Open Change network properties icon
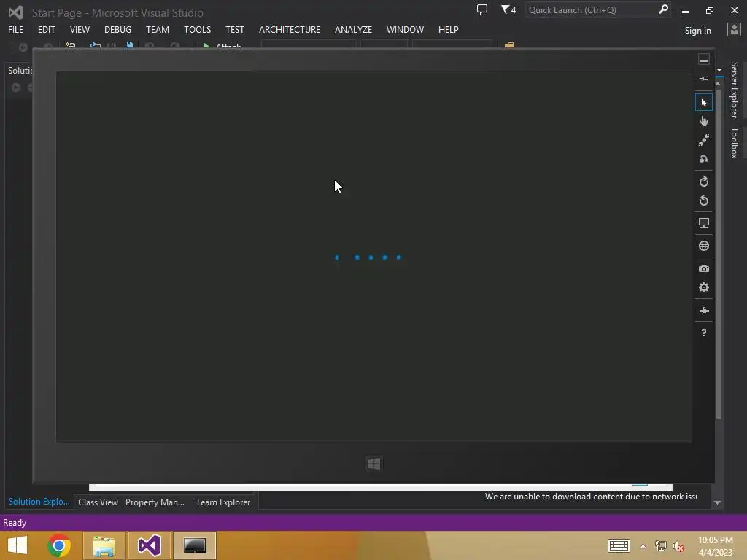The width and height of the screenshot is (747, 560). click(x=704, y=310)
